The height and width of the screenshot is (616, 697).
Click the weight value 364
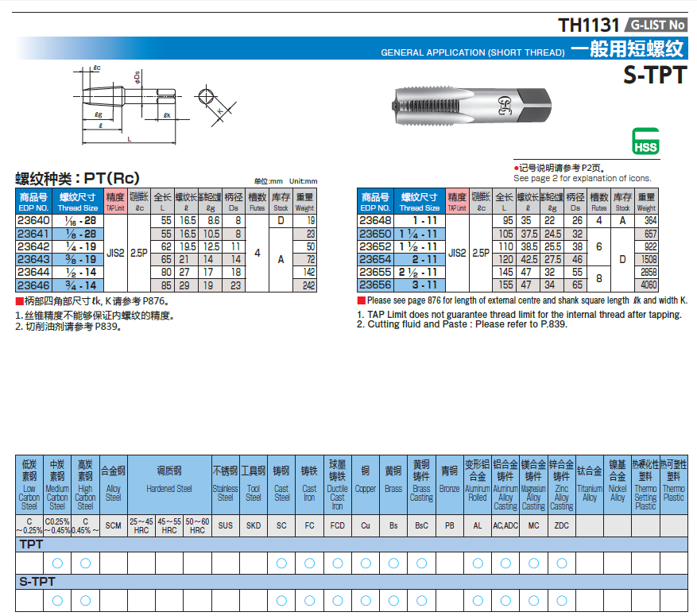pos(650,221)
